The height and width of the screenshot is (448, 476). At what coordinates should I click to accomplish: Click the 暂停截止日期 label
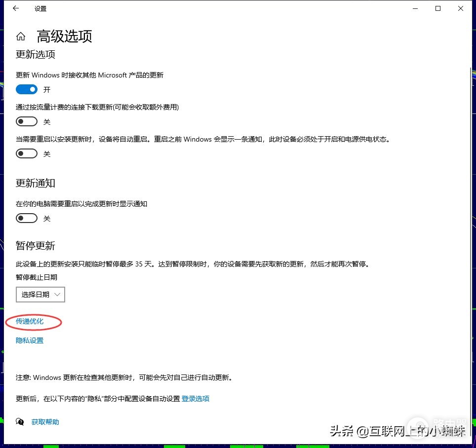tap(37, 277)
